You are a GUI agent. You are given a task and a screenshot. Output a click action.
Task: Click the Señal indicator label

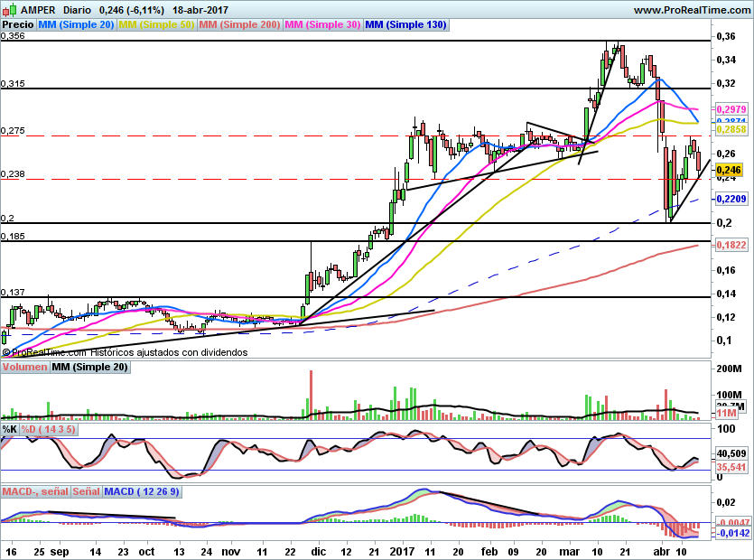coord(87,491)
